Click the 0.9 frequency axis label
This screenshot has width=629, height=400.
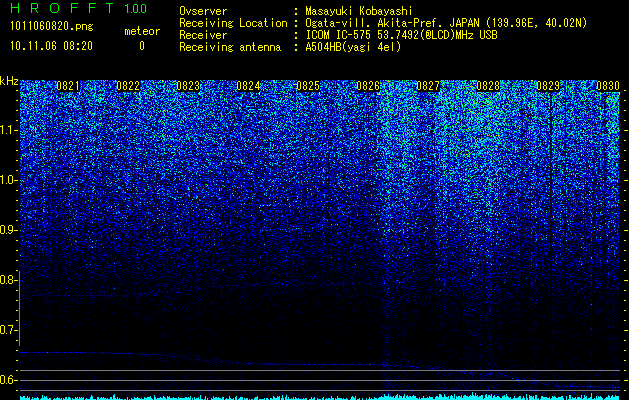pos(8,230)
